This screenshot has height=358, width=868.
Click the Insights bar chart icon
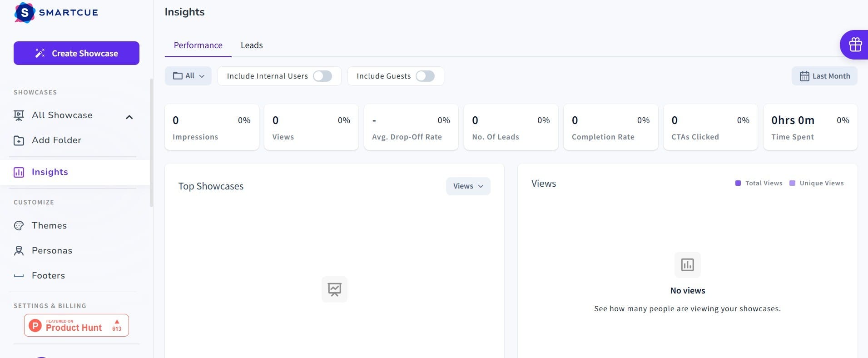[x=19, y=172]
